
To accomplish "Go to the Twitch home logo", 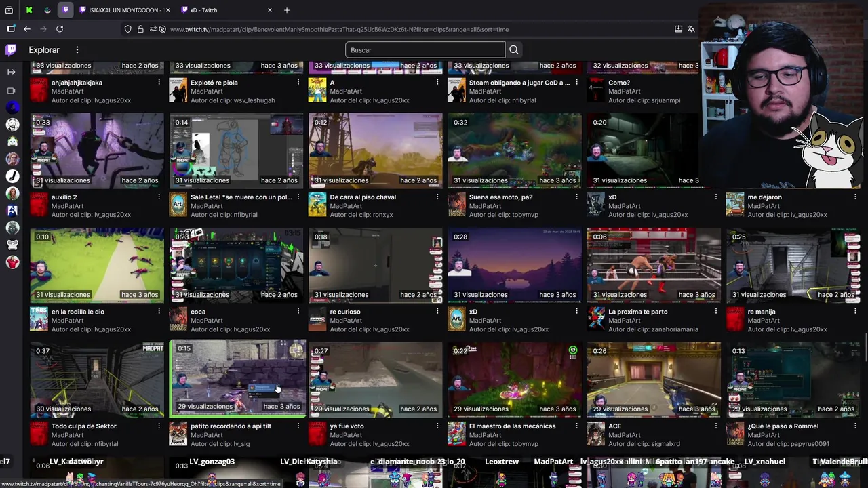I will [x=11, y=49].
